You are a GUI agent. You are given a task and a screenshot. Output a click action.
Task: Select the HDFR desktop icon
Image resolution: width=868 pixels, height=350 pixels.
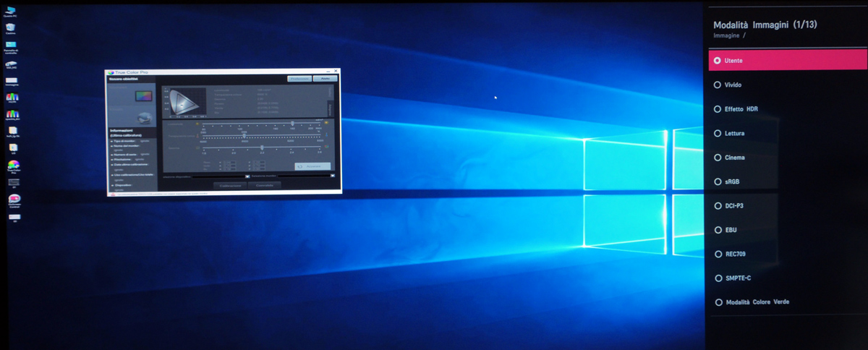coord(12,98)
